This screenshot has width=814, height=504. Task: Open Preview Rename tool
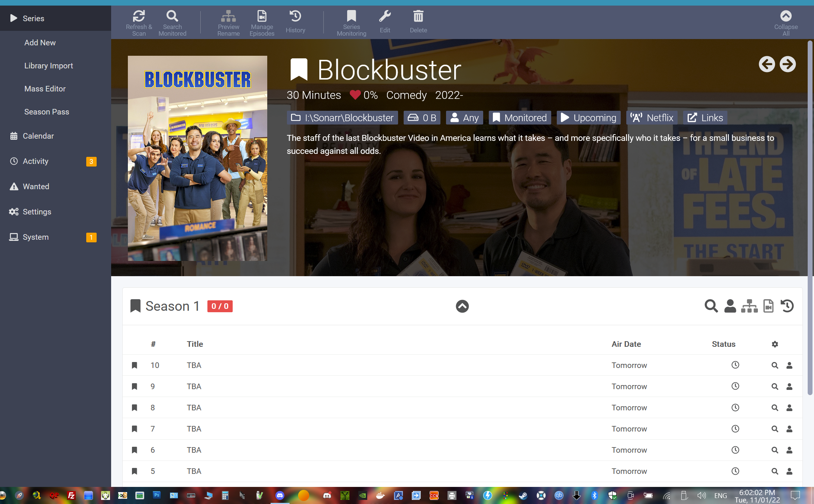pyautogui.click(x=229, y=22)
